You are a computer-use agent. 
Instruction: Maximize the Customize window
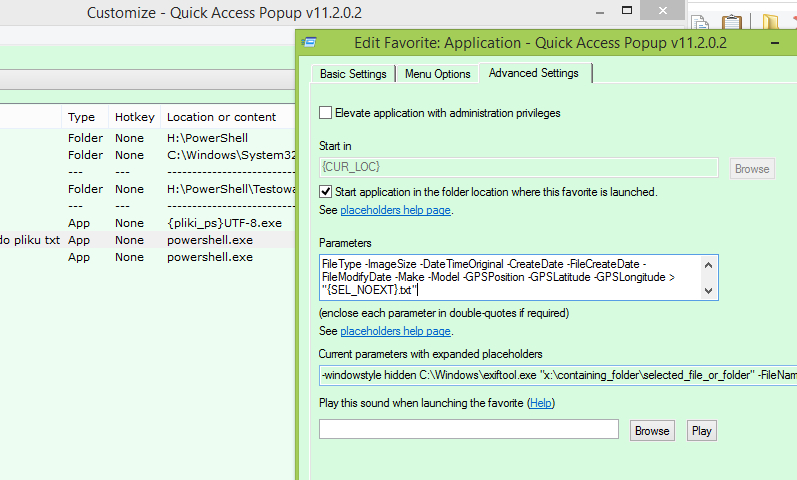627,10
